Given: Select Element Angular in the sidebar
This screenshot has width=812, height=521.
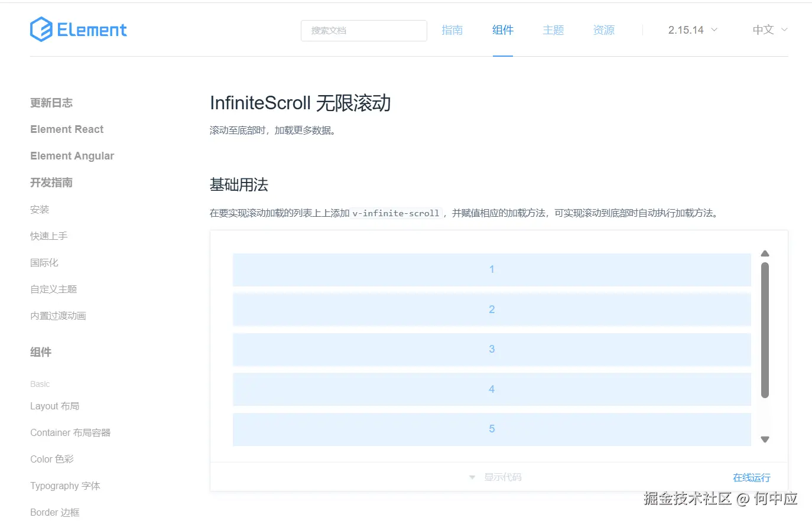Looking at the screenshot, I should 72,155.
